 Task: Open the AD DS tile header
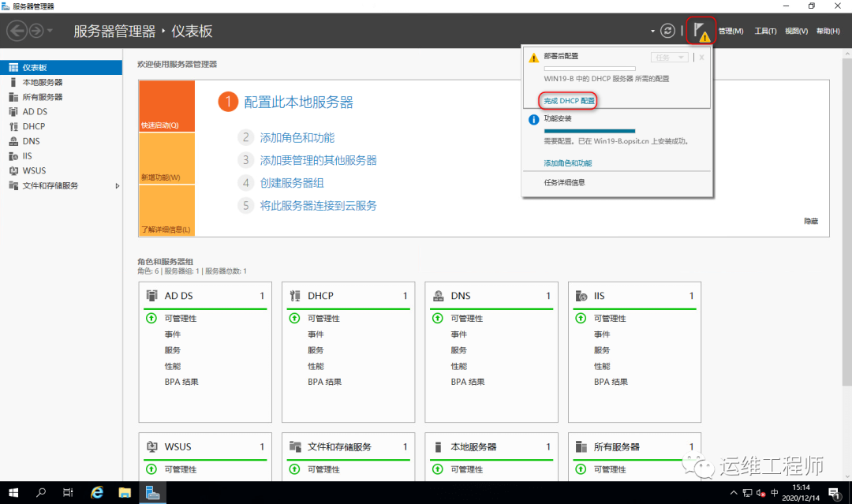tap(205, 296)
